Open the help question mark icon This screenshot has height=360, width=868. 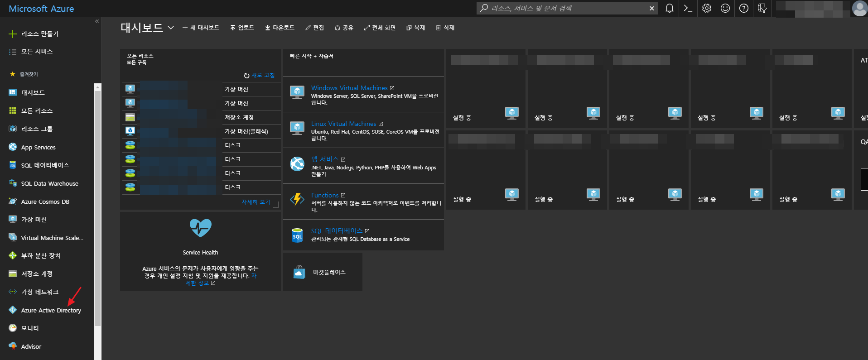[744, 8]
